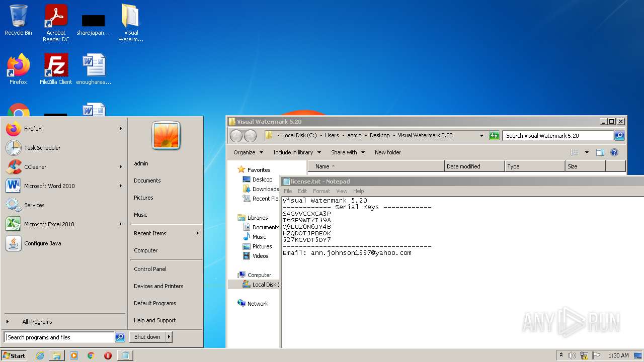Click the Explorer Back navigation button
The image size is (644, 362).
(236, 136)
